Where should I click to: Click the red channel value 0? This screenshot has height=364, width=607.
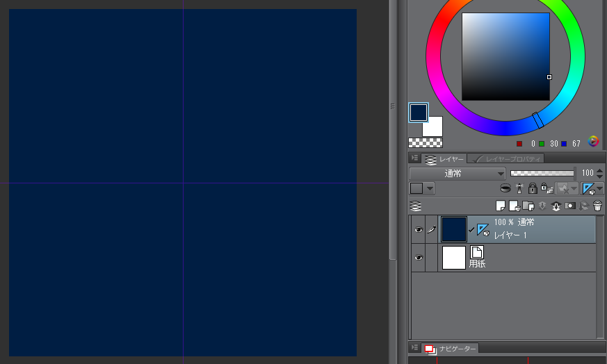coord(533,144)
